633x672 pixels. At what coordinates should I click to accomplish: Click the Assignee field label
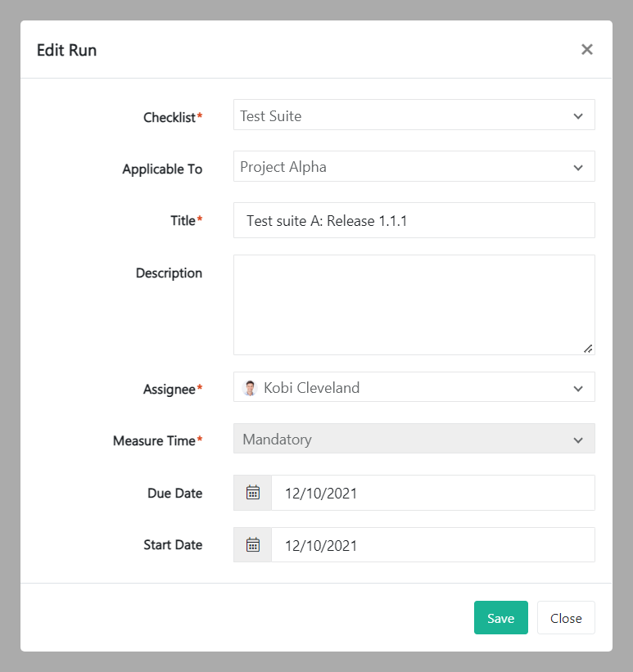coord(170,390)
